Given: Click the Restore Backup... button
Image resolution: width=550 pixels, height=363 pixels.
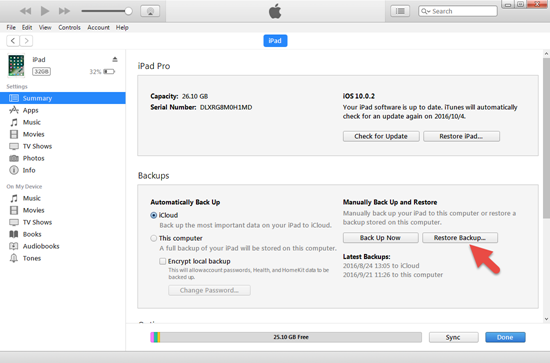Looking at the screenshot, I should pos(460,238).
